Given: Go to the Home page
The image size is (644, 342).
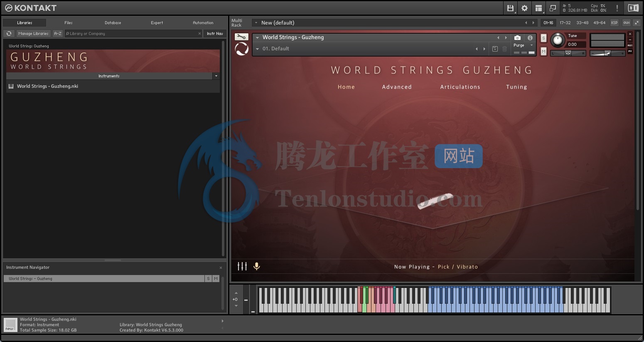Looking at the screenshot, I should pyautogui.click(x=346, y=87).
